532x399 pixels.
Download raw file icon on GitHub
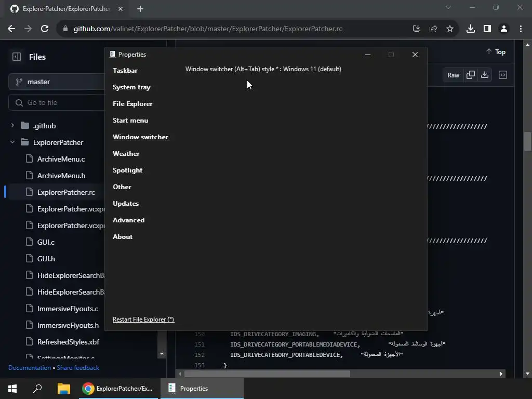point(485,75)
